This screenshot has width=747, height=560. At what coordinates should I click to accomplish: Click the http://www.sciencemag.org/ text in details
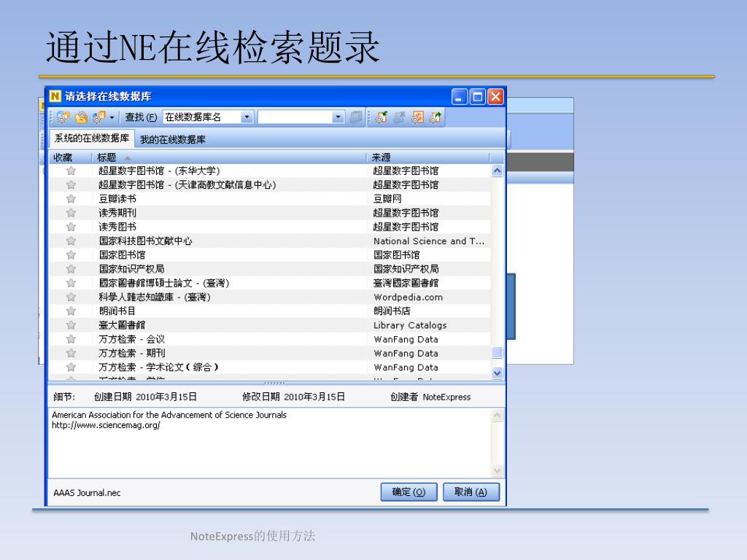(x=106, y=425)
